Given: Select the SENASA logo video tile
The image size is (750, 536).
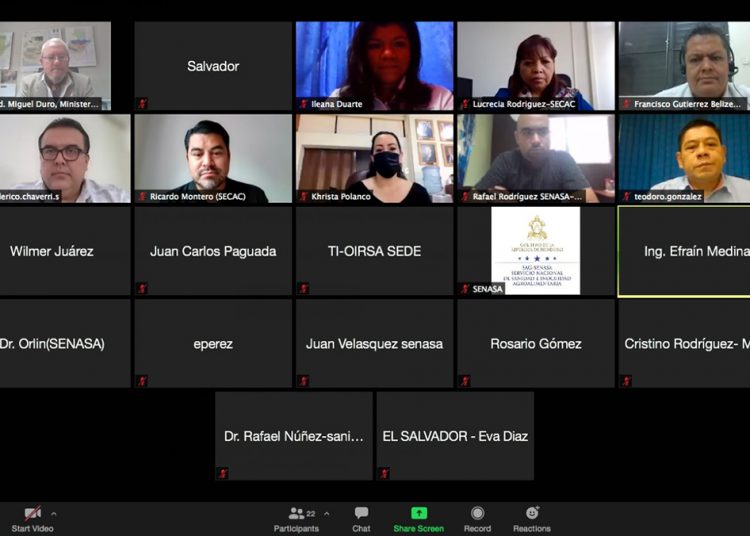Looking at the screenshot, I should (x=536, y=250).
